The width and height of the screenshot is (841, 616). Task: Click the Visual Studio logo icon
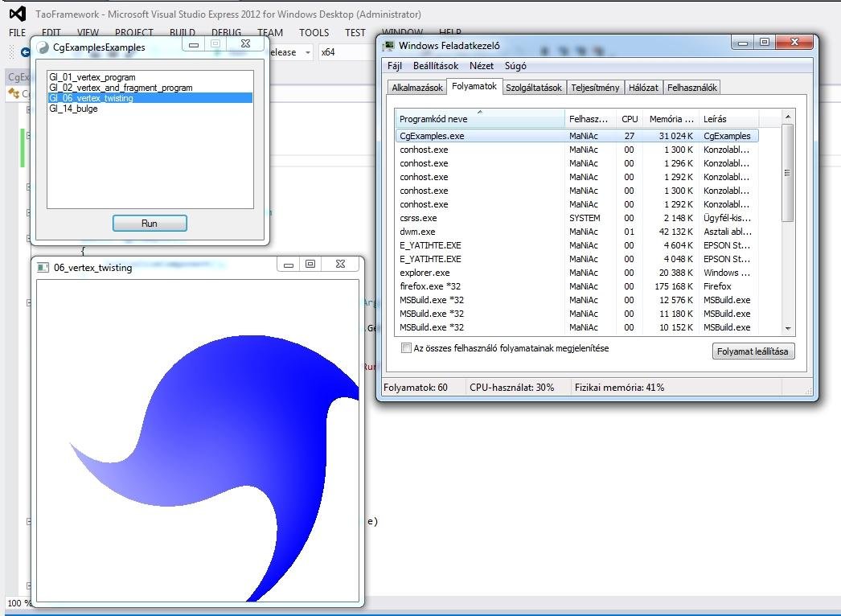pyautogui.click(x=18, y=14)
